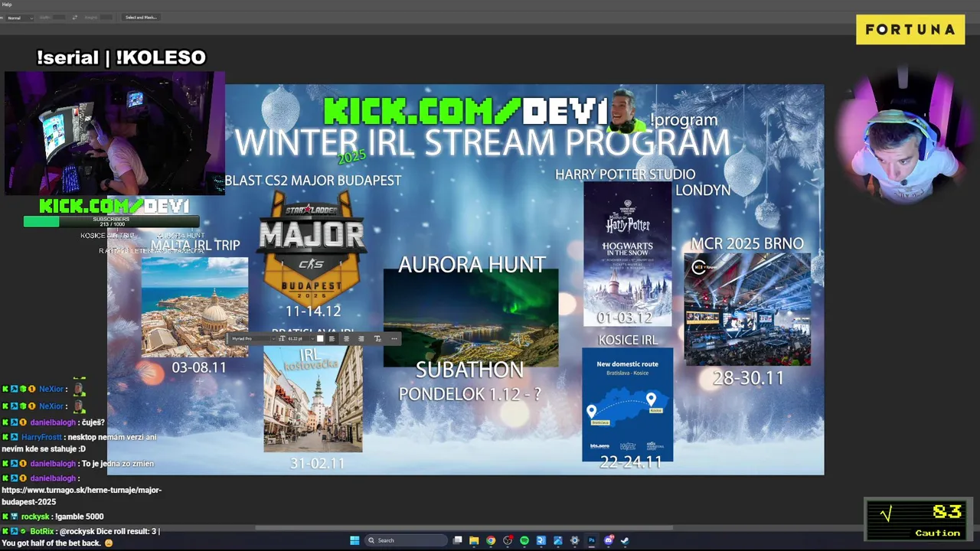Select left align text icon
980x551 pixels.
click(332, 338)
